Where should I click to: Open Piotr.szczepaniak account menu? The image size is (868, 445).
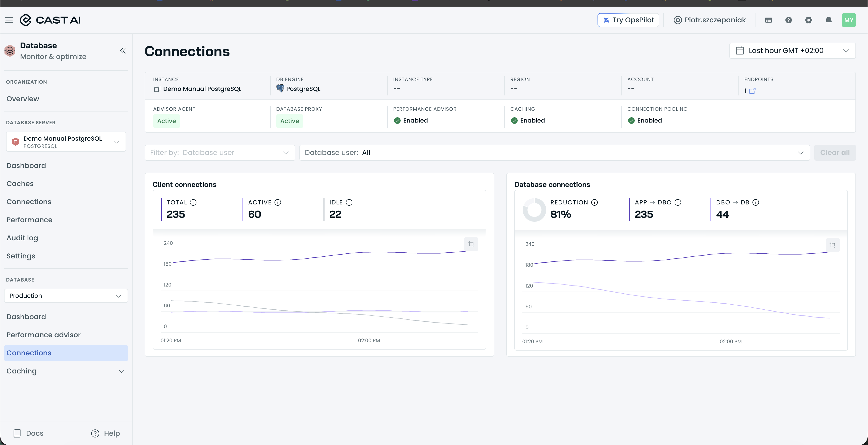709,20
